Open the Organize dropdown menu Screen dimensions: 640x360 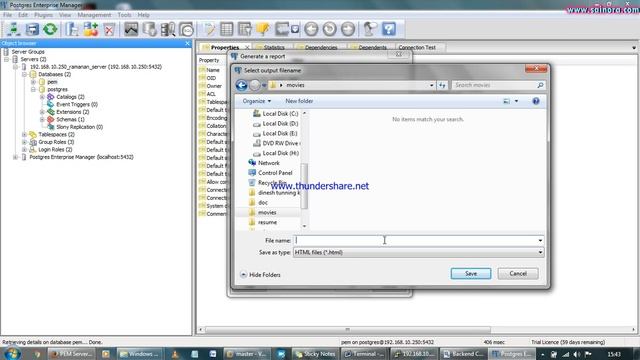click(256, 101)
